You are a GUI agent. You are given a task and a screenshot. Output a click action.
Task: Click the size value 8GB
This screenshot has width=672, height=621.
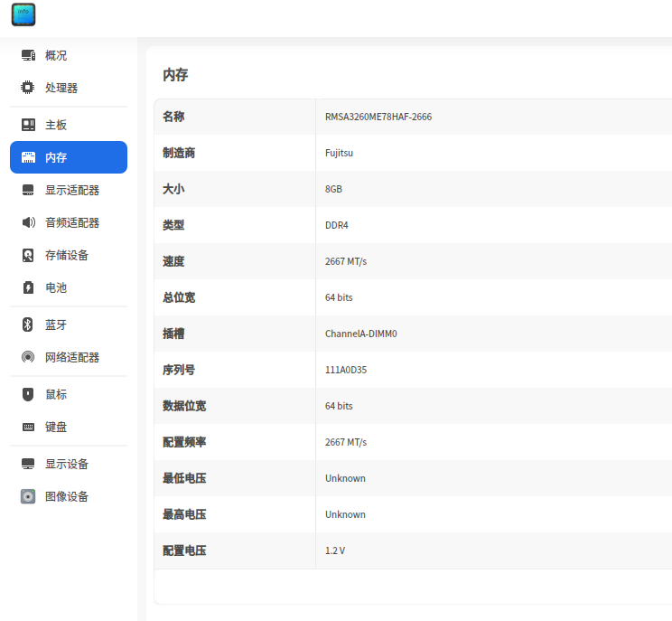[x=333, y=189]
